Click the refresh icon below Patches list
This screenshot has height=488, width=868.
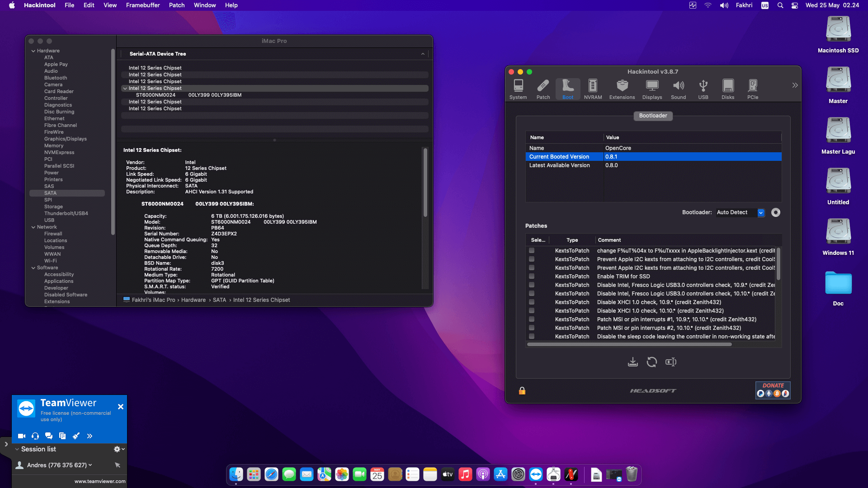point(652,362)
